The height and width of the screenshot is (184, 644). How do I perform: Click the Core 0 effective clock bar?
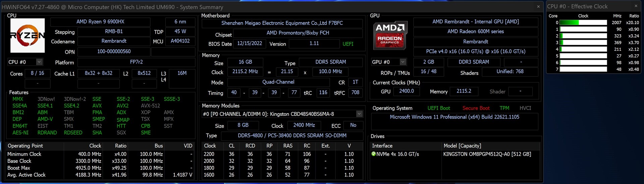coord(583,22)
